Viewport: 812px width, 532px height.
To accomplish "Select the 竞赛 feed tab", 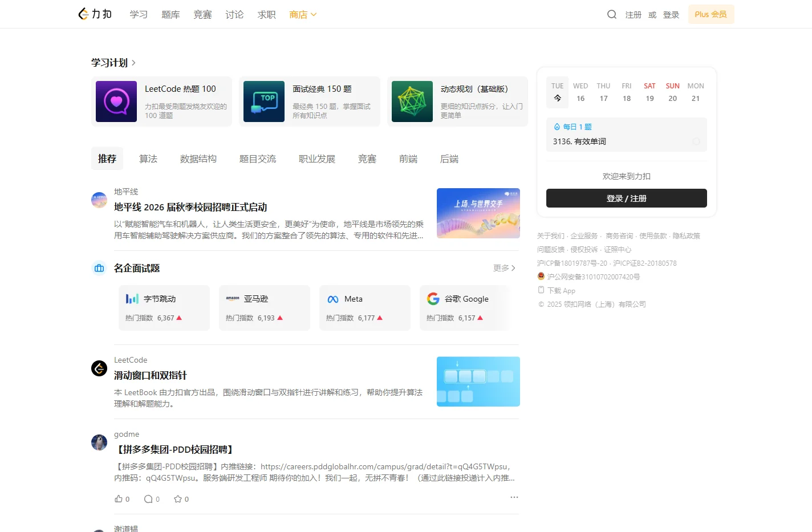I will pos(367,159).
